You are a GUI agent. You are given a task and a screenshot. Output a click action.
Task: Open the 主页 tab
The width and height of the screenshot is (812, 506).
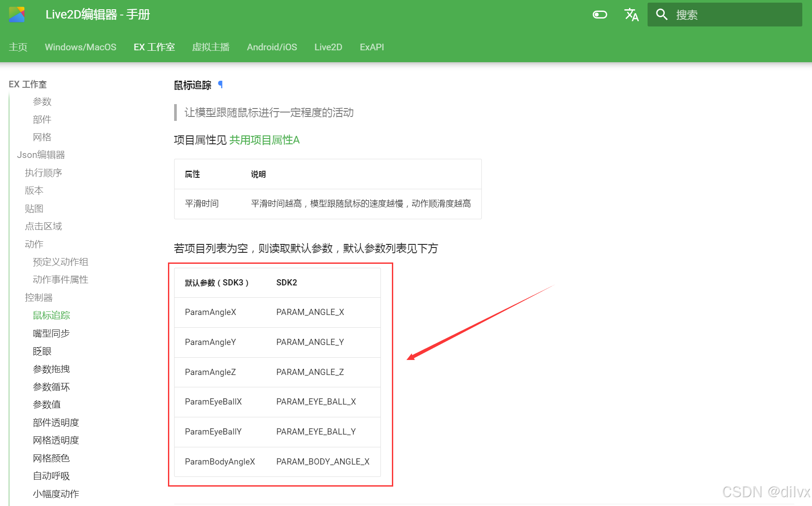[x=18, y=47]
